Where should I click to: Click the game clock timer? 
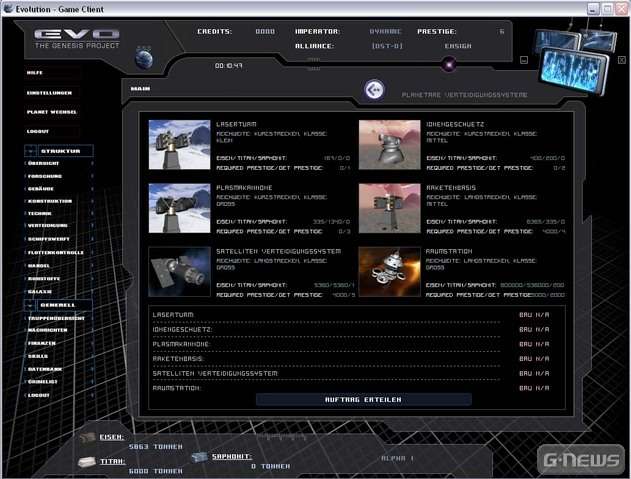[x=229, y=66]
